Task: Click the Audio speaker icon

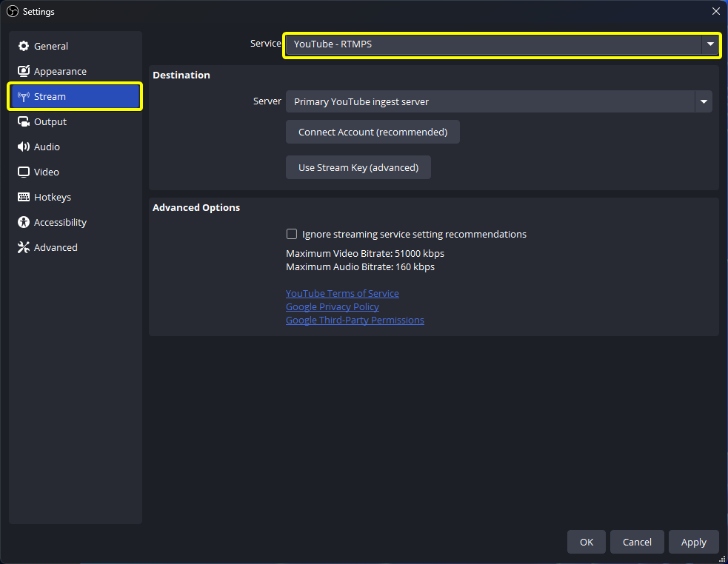Action: (x=23, y=147)
